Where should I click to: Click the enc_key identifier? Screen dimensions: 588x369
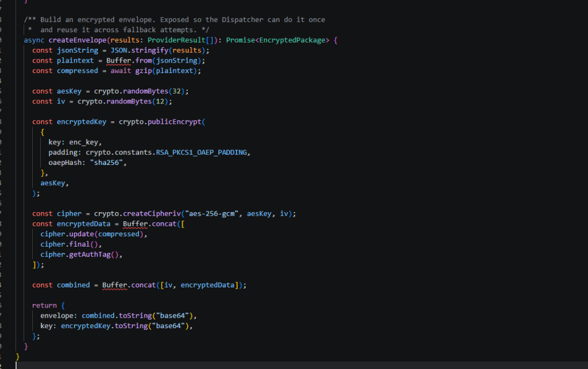coord(84,143)
